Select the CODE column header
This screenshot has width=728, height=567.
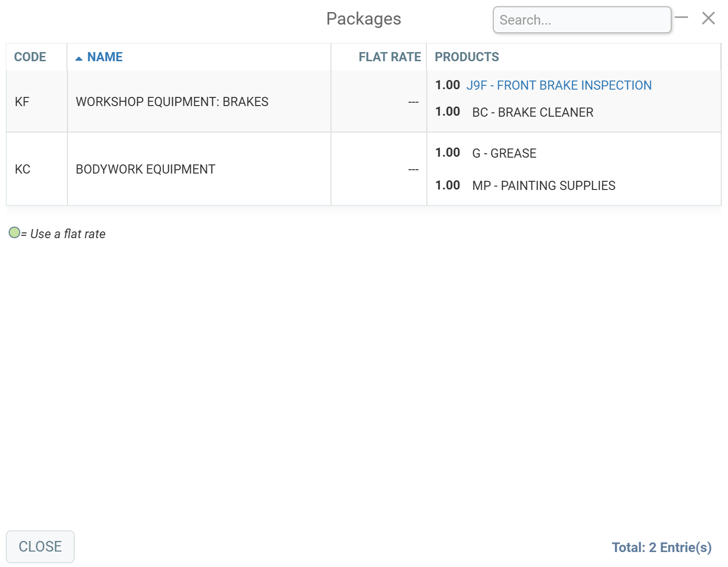tap(30, 57)
